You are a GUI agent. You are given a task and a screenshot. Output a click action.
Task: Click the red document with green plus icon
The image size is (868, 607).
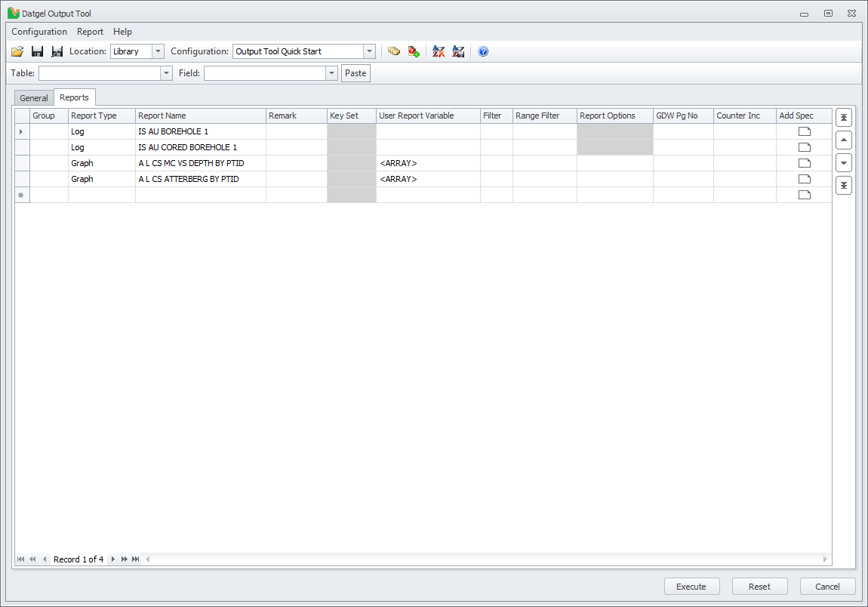tap(414, 51)
